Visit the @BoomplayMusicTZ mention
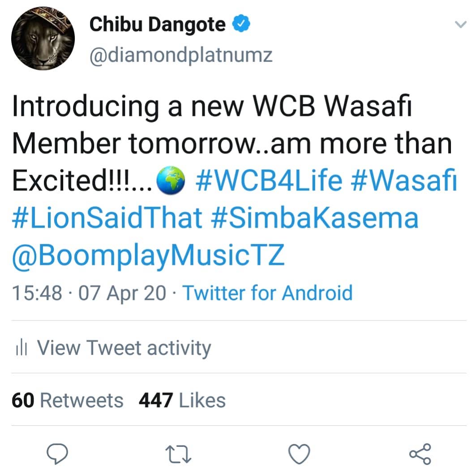Image resolution: width=476 pixels, height=476 pixels. click(x=148, y=255)
